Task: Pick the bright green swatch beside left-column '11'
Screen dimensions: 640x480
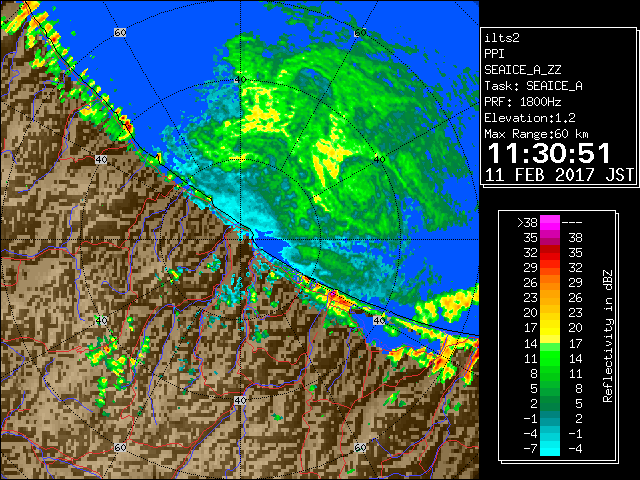Action: (550, 358)
